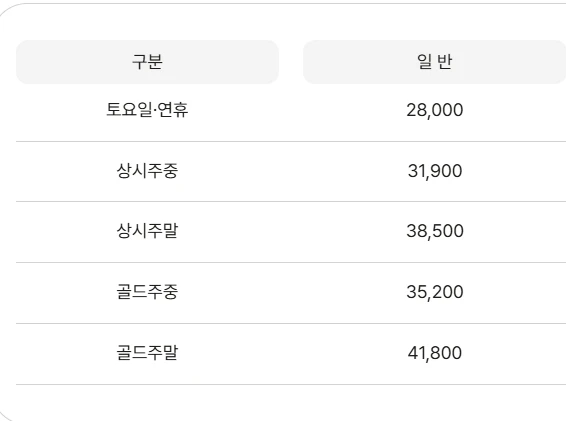Click the 35,200 price value
566x421 pixels.
pos(435,292)
